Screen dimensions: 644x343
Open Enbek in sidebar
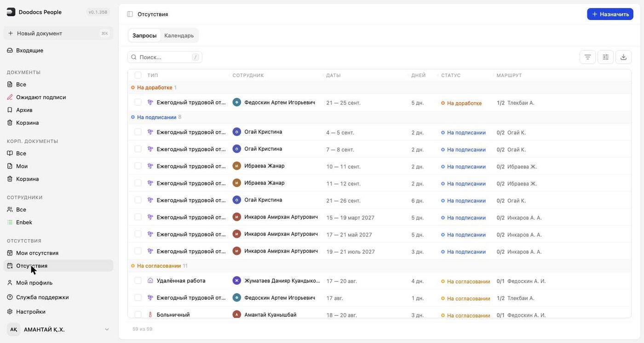pyautogui.click(x=58, y=222)
